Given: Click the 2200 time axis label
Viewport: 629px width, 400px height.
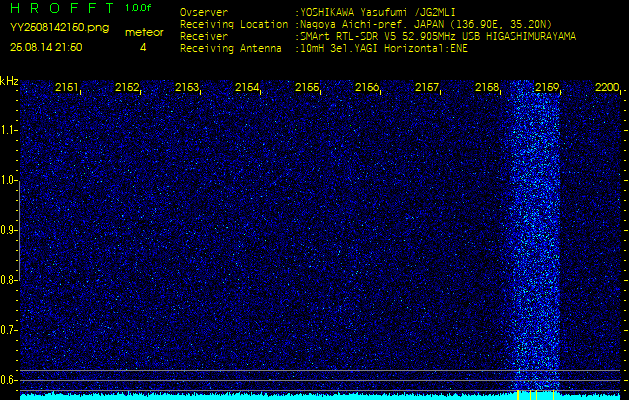Looking at the screenshot, I should 607,87.
